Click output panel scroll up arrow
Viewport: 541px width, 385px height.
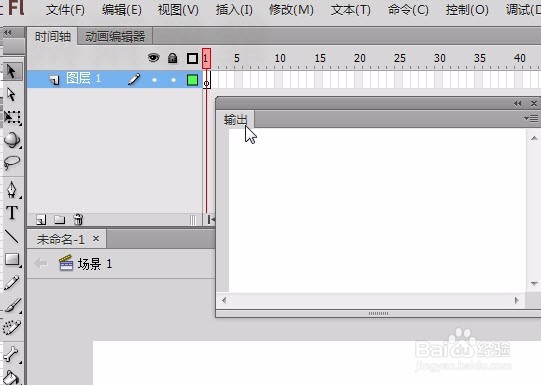coord(534,138)
